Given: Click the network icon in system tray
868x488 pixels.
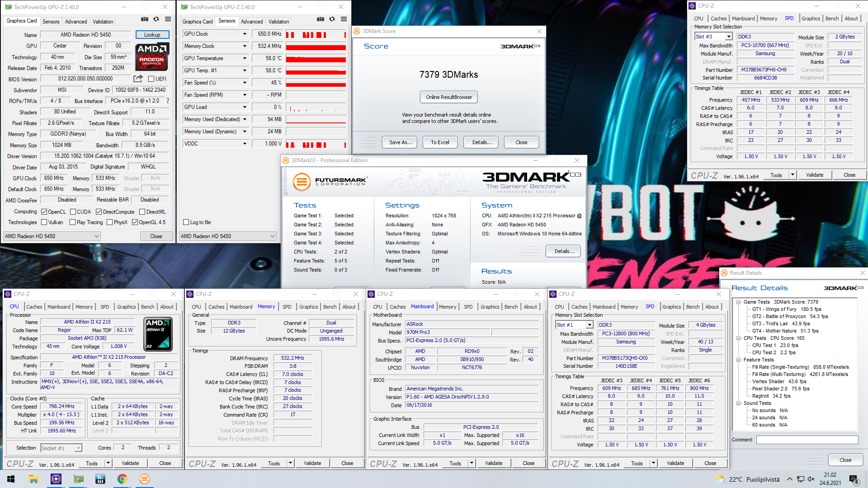Looking at the screenshot, I should (800, 479).
